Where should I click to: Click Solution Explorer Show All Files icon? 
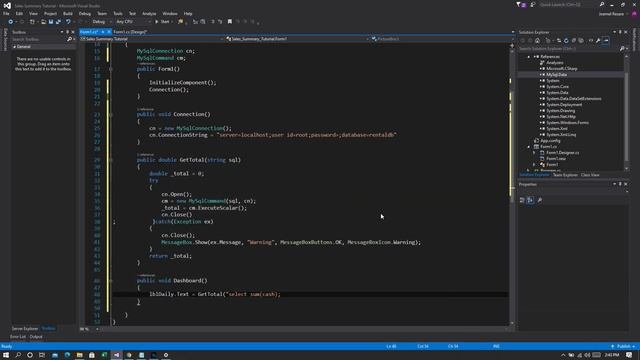[x=581, y=40]
